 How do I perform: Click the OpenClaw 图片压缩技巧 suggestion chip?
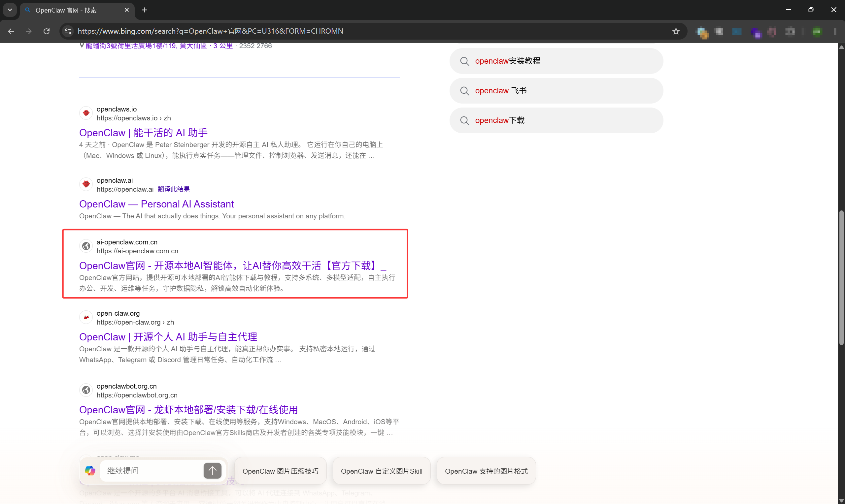pos(280,471)
